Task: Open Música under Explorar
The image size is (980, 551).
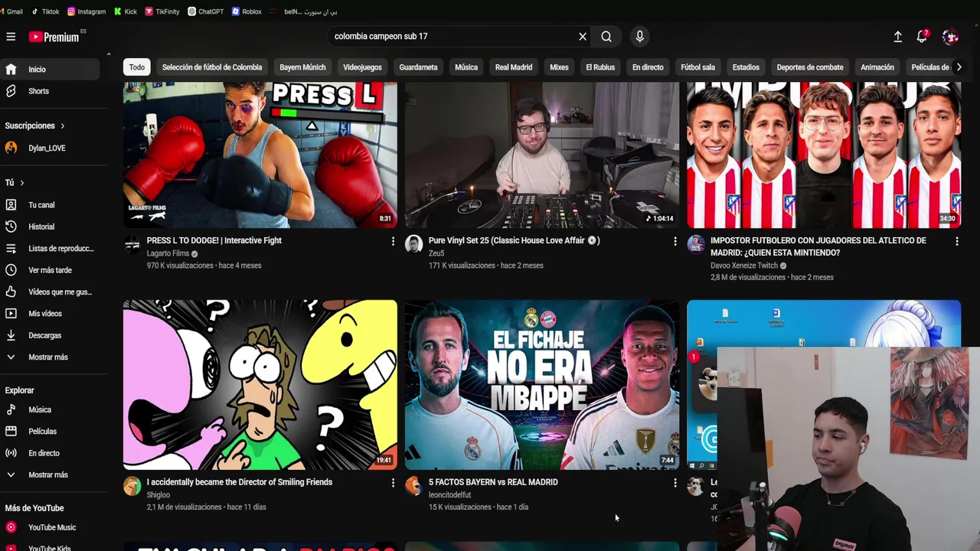Action: [x=50, y=409]
